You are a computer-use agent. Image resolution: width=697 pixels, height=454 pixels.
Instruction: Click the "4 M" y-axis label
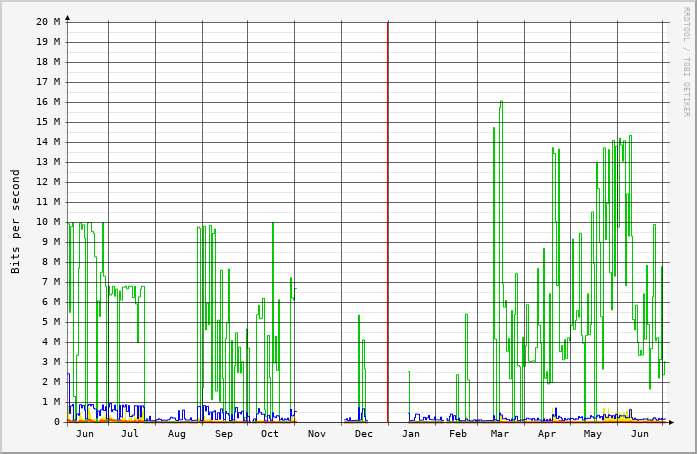(x=51, y=342)
